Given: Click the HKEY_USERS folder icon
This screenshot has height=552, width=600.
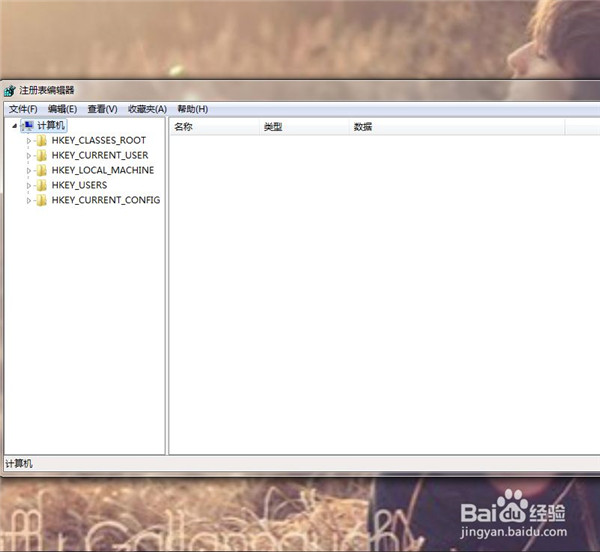Looking at the screenshot, I should (41, 186).
